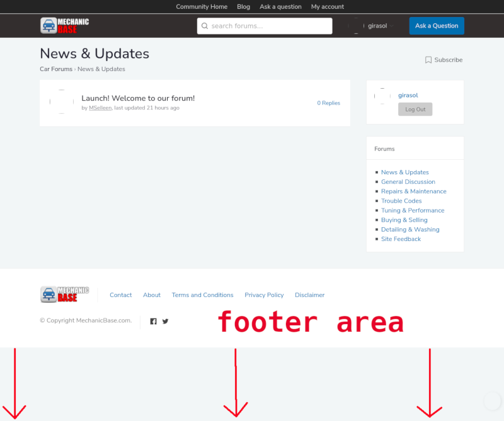
Task: Open Disclaimer footer link
Action: [310, 295]
